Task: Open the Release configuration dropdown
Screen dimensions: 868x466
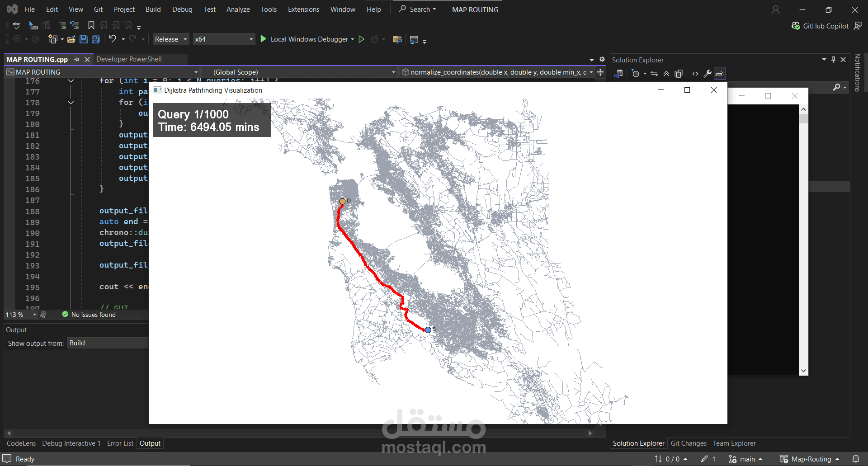Action: point(171,39)
